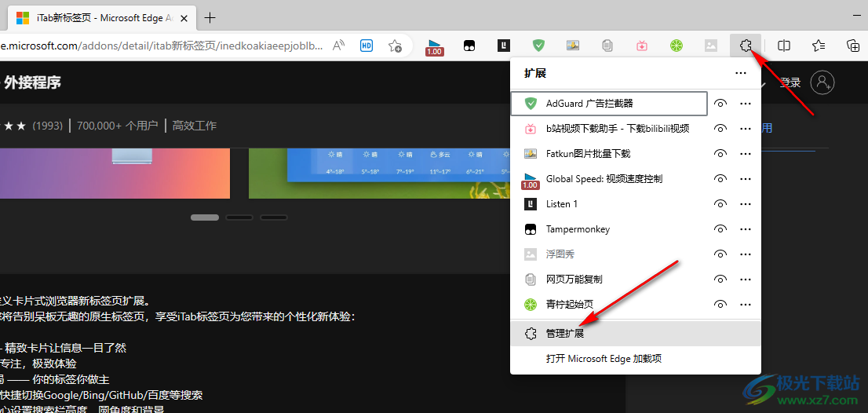Open more actions for Fatkun图片批量下载
This screenshot has width=868, height=413.
pos(745,154)
